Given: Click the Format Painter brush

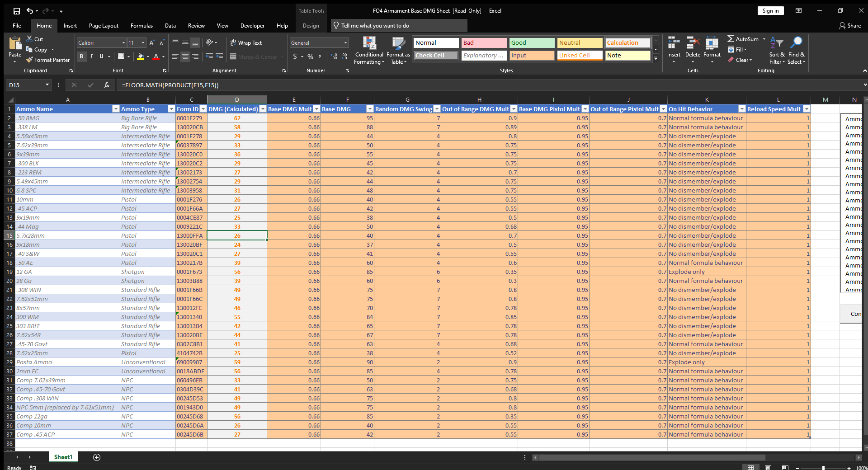Looking at the screenshot, I should 29,60.
